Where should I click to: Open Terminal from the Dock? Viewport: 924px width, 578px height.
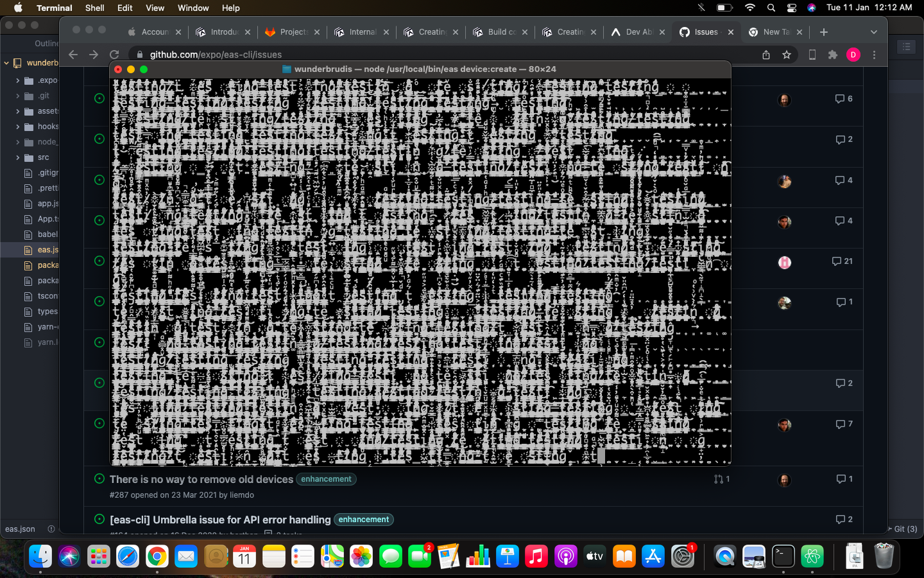pyautogui.click(x=783, y=556)
